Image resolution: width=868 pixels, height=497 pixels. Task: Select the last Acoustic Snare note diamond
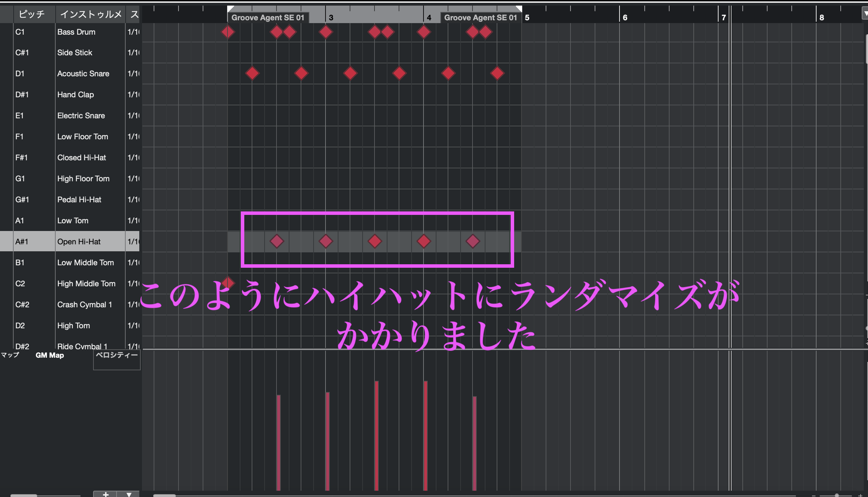point(497,73)
